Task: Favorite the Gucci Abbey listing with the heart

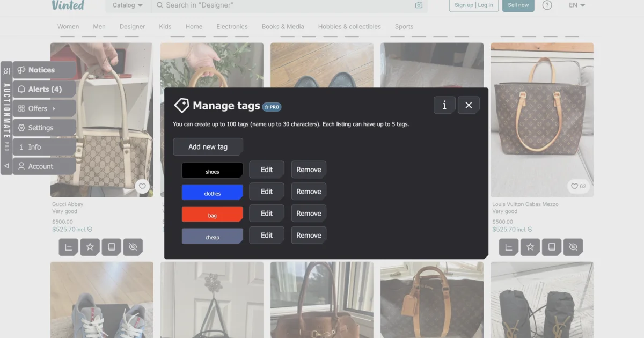Action: (x=142, y=187)
